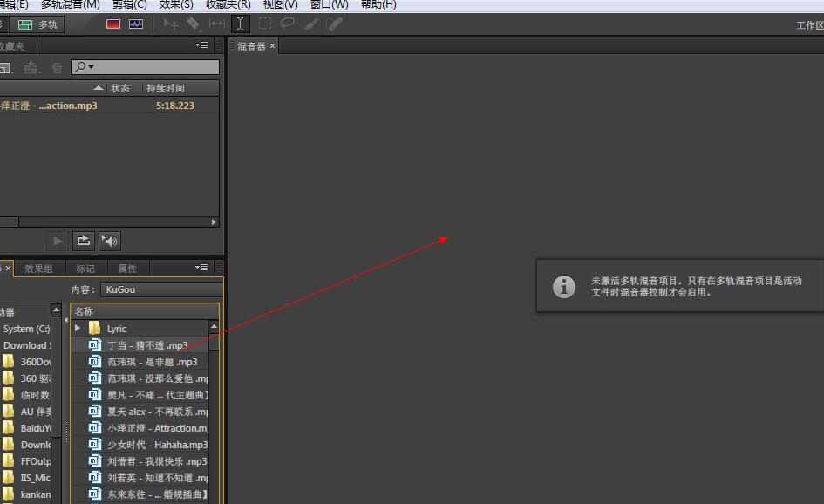Sort files by the Duration column
824x504 pixels.
pos(166,88)
